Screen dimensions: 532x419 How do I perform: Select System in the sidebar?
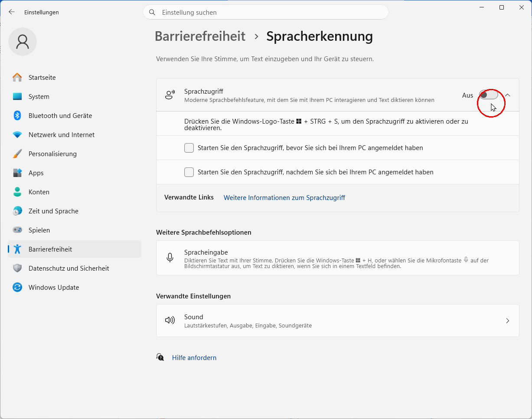click(75, 97)
